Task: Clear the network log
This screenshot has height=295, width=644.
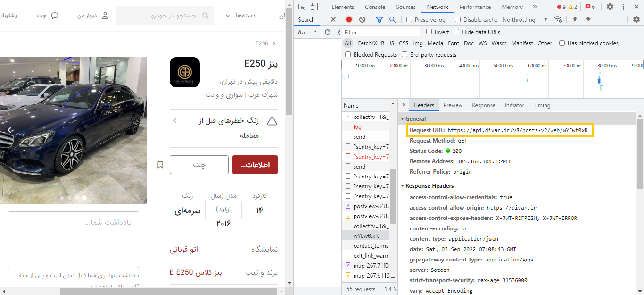Action: 362,19
